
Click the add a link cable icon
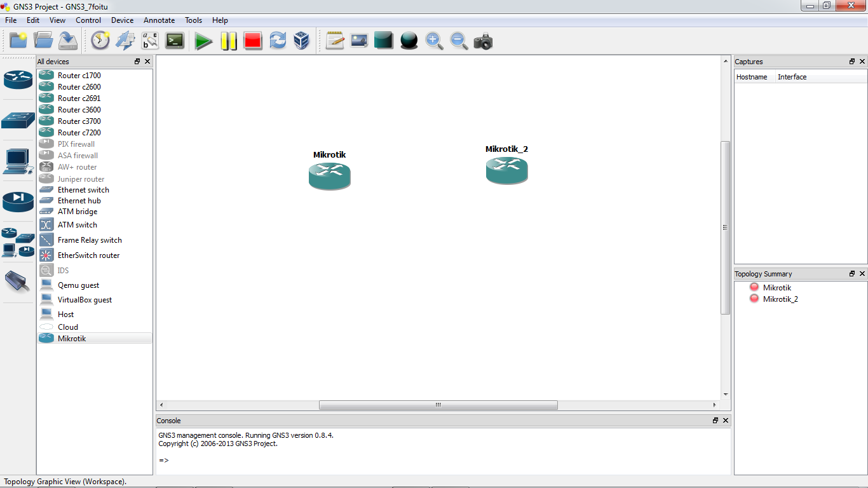tap(18, 281)
